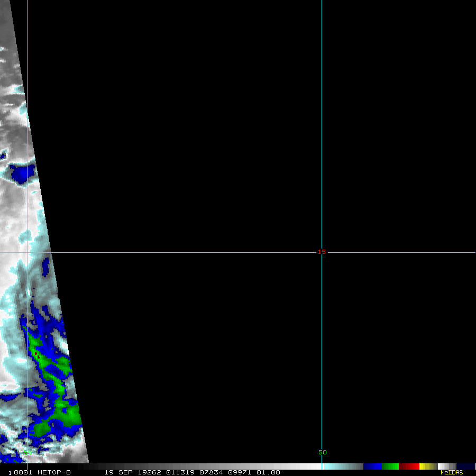This screenshot has height=476, width=476.
Task: Click the dark navy segment at color bar end
Action: 465,466
